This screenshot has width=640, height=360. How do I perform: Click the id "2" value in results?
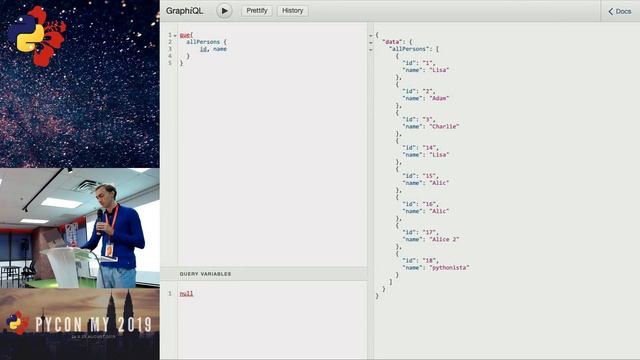click(429, 91)
